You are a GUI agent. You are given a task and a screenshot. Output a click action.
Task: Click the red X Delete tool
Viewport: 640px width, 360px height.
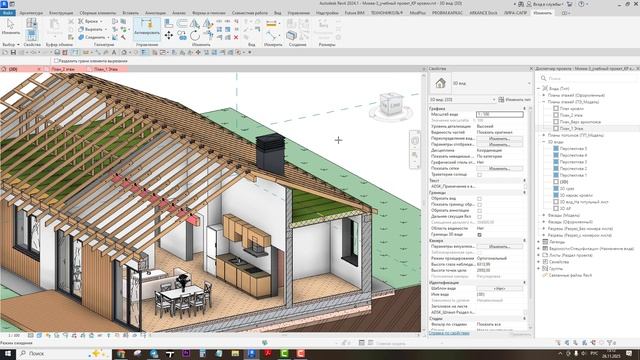pyautogui.click(x=236, y=37)
